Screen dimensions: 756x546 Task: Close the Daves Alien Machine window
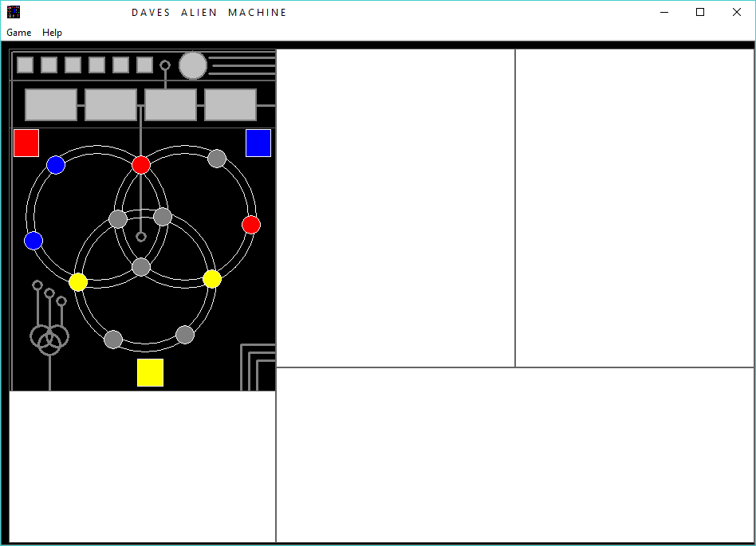737,12
